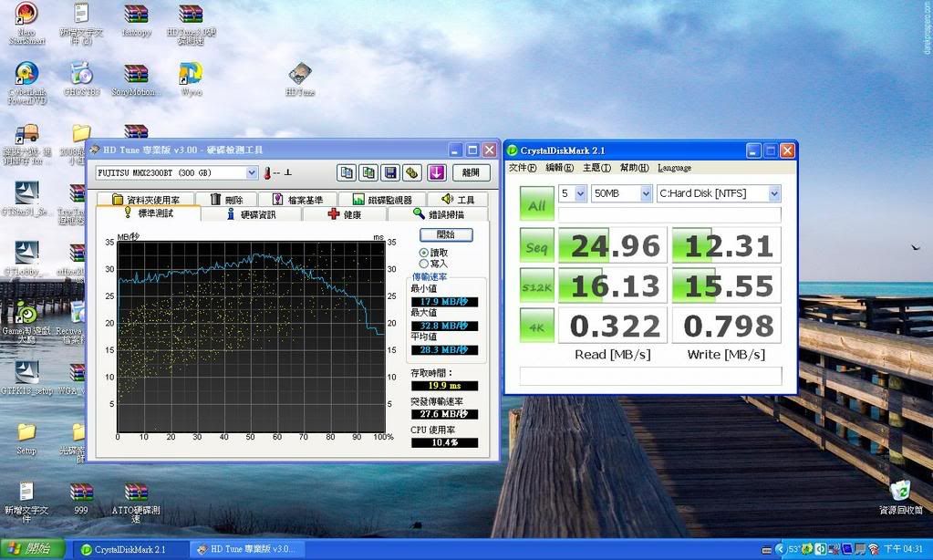Copy screenshot to clipboard icon in HD Tune
The image size is (933, 560).
click(368, 172)
